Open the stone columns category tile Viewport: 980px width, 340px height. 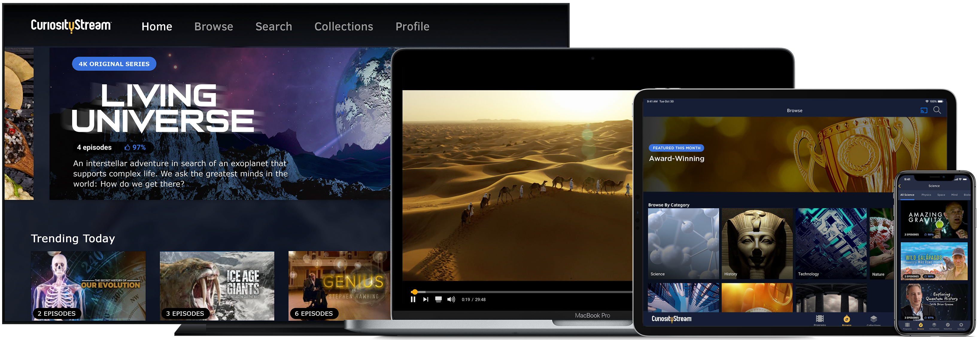coord(831,298)
